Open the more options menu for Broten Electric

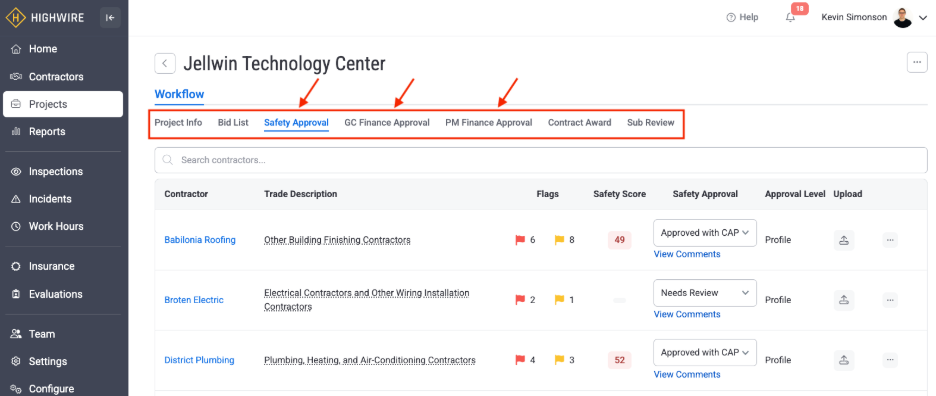pyautogui.click(x=890, y=300)
